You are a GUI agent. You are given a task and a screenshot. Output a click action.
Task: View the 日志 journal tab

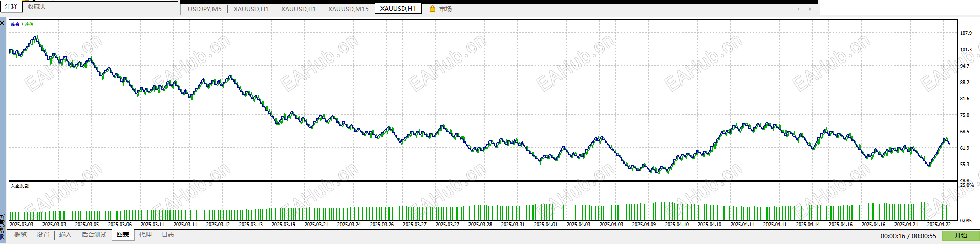[168, 235]
